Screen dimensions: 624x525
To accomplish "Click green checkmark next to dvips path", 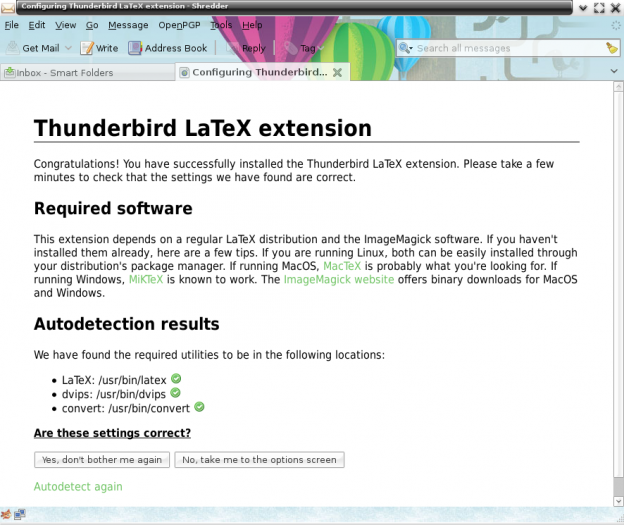I will point(176,393).
